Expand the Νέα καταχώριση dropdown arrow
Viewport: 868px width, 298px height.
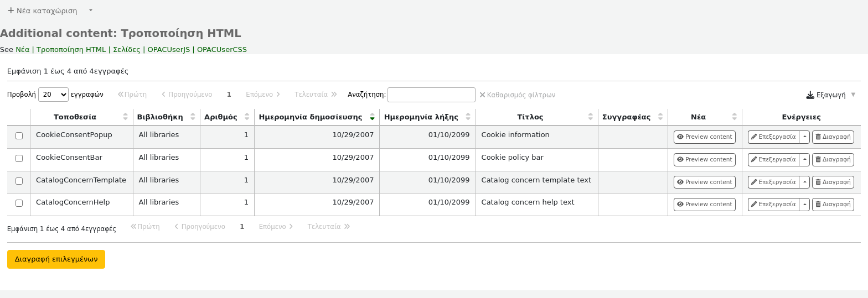coord(91,11)
